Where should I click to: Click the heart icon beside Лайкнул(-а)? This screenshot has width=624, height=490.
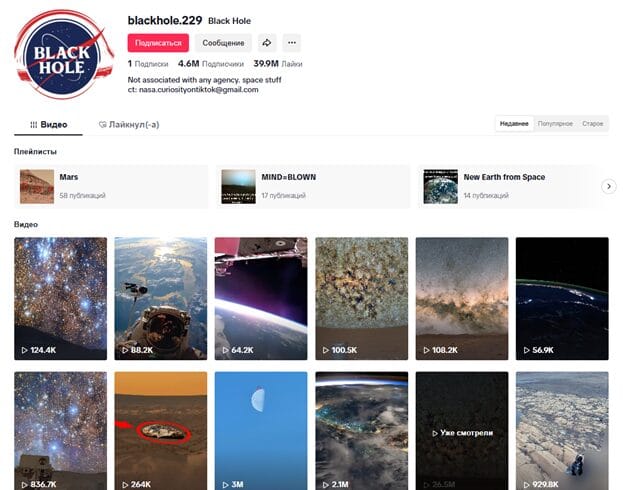(x=102, y=125)
